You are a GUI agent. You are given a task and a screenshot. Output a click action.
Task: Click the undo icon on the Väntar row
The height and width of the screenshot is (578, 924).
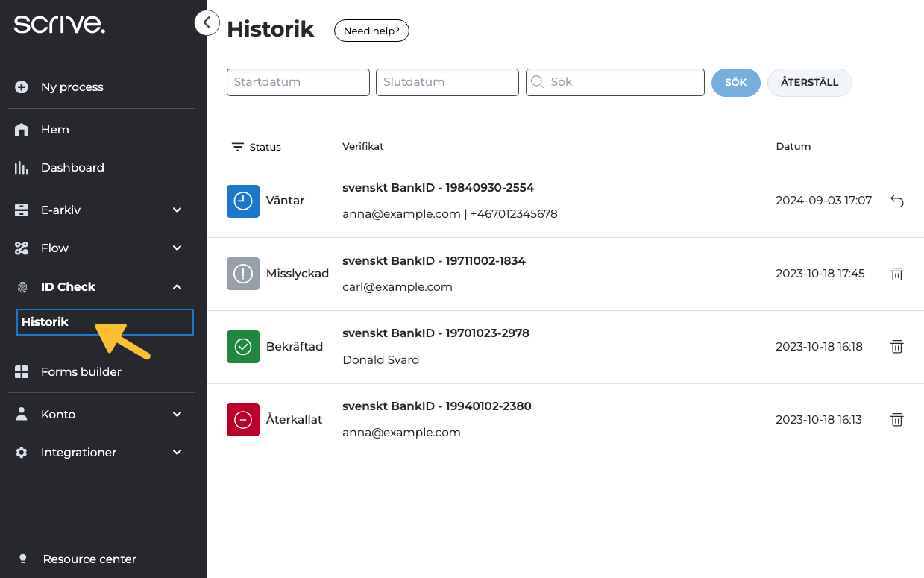tap(896, 201)
